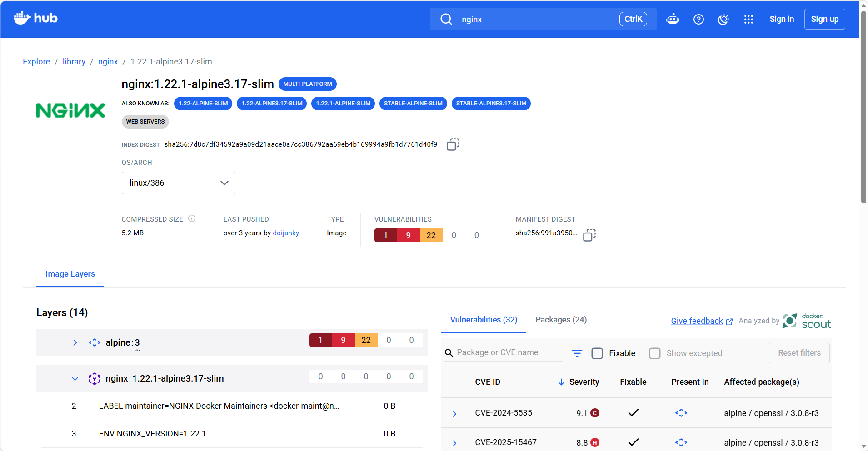Click the nginx layer purple image icon

[95, 378]
